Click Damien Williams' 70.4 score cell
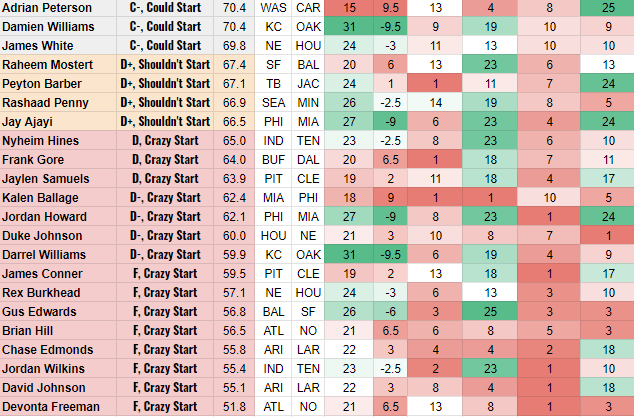Image resolution: width=634 pixels, height=417 pixels. pyautogui.click(x=234, y=27)
